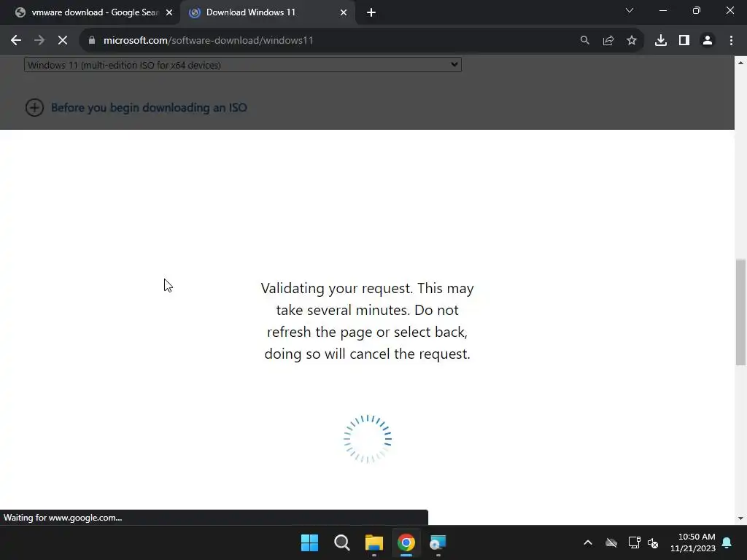Open the notification bell icon
The image size is (747, 560).
[727, 542]
